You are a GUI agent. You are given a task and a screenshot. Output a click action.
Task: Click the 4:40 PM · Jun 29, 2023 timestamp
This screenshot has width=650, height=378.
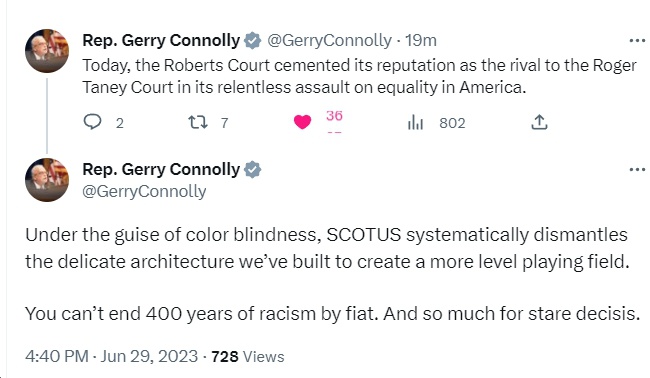pyautogui.click(x=111, y=356)
